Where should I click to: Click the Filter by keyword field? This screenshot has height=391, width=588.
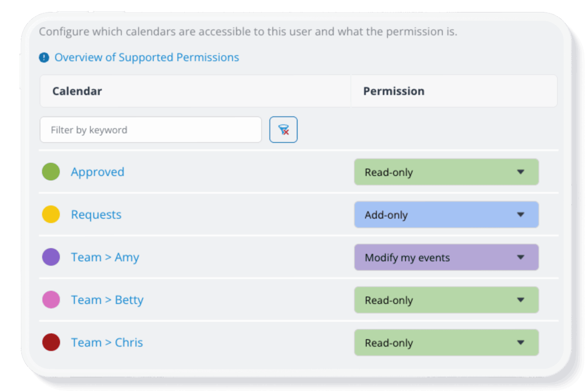pyautogui.click(x=151, y=130)
